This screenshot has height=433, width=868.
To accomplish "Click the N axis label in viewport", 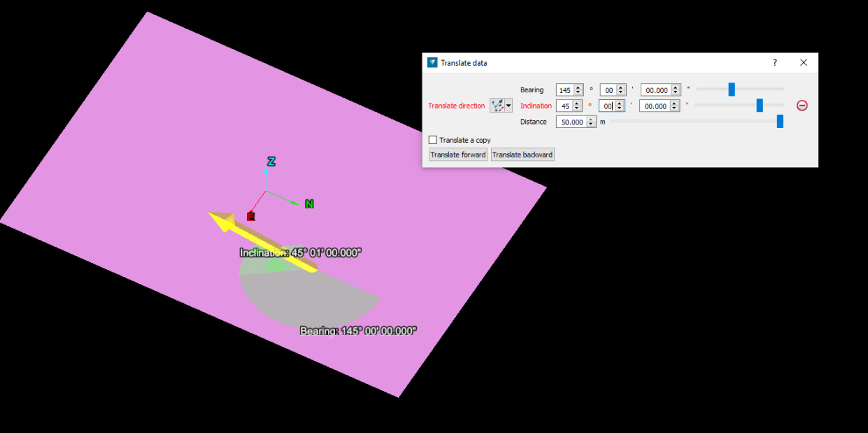I will point(309,204).
